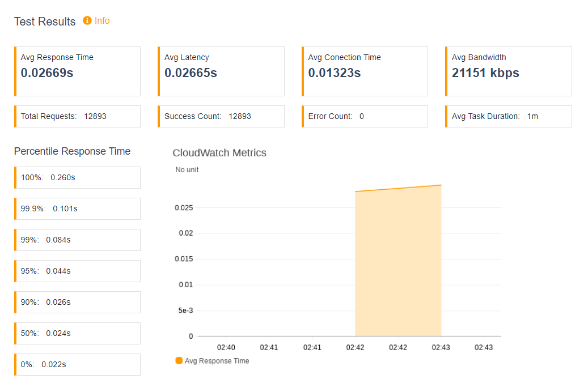Click the CloudWatch Metrics heading
This screenshot has width=588, height=383.
point(219,153)
